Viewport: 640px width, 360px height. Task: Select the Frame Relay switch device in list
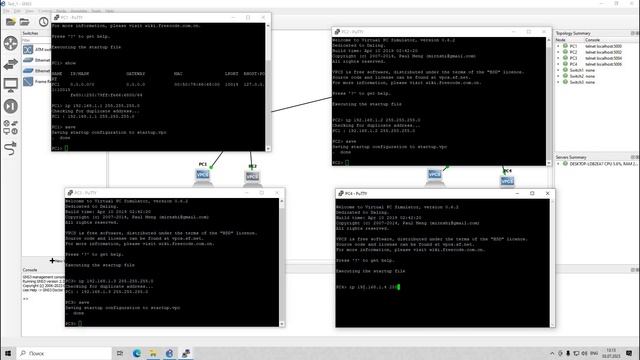pos(28,82)
